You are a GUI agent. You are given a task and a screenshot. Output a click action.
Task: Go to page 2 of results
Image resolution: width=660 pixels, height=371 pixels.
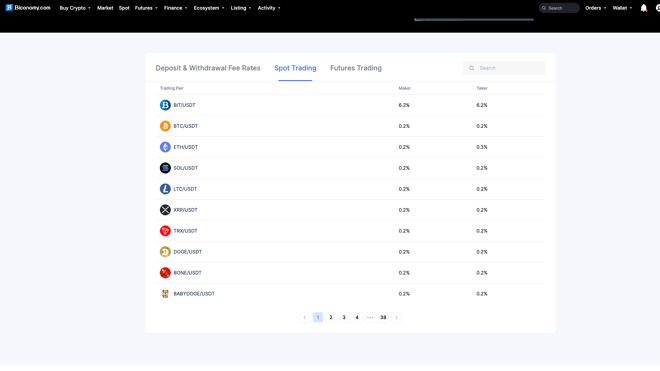[x=331, y=318]
